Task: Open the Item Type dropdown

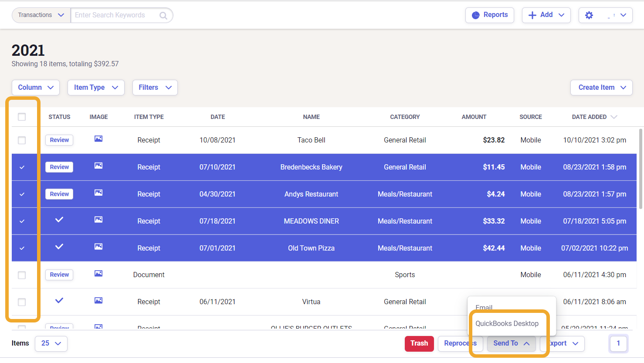Action: [x=96, y=88]
